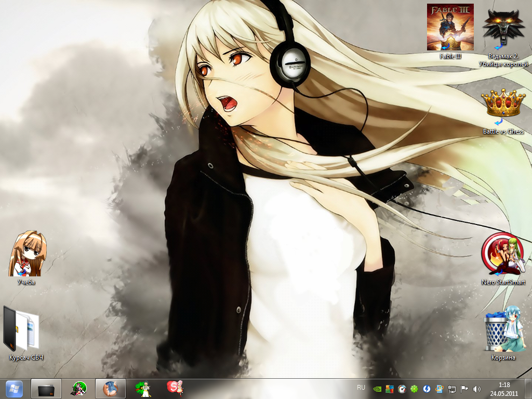Switch the RU input language indicator
Screen dimensions: 532x399
[361, 388]
